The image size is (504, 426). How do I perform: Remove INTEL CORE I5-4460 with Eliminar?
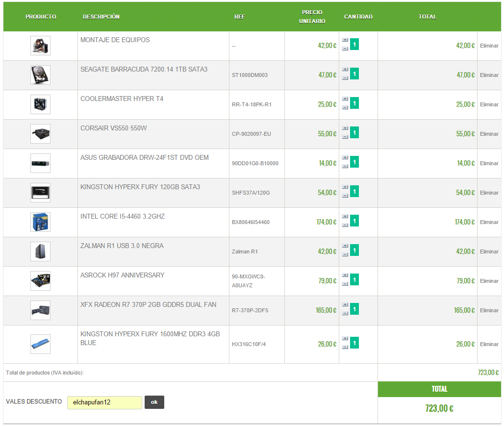pos(489,222)
